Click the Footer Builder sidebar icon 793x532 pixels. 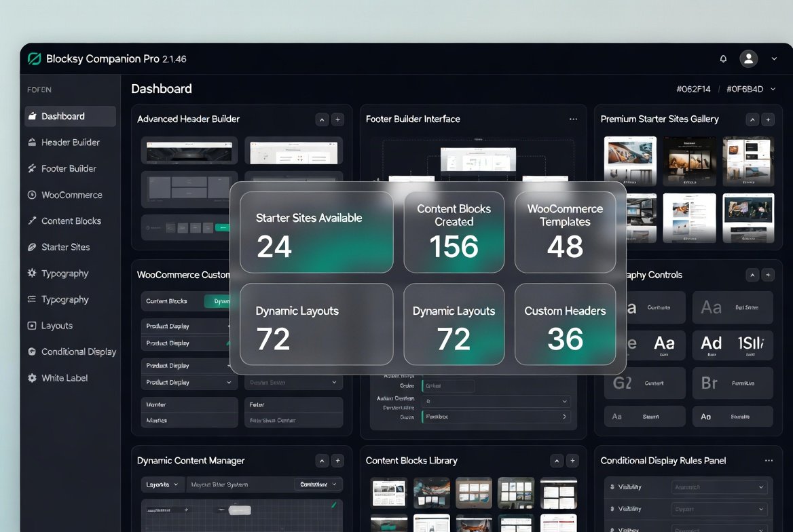(32, 168)
